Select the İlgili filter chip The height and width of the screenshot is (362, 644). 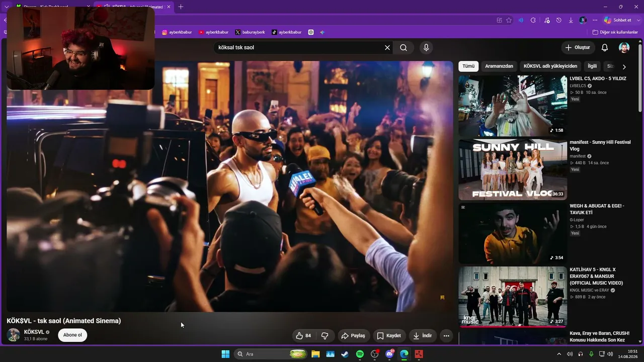[592, 66]
